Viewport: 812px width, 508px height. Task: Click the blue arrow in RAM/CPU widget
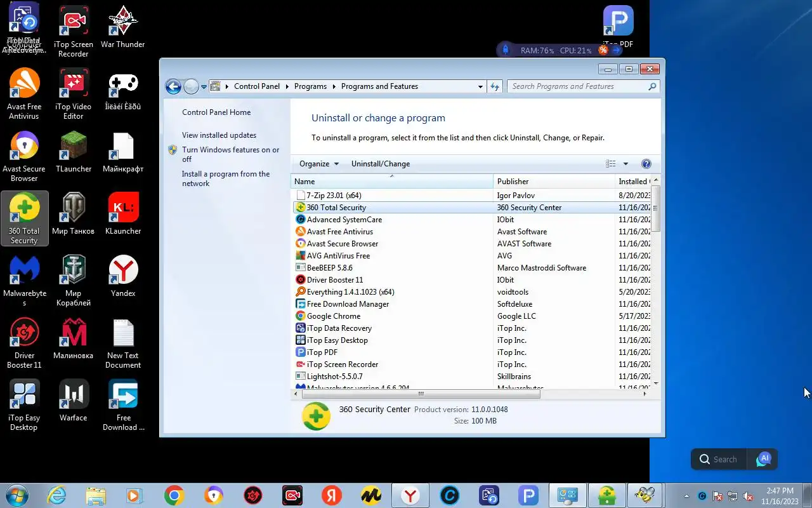point(616,50)
